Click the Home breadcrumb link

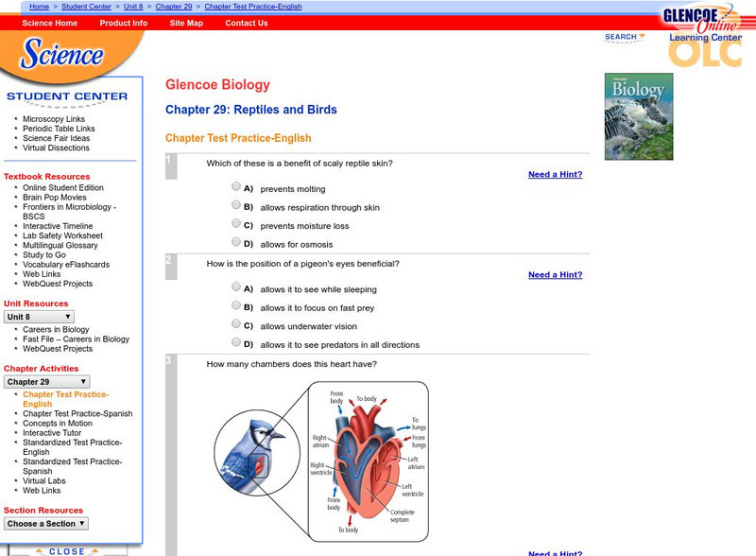(39, 7)
